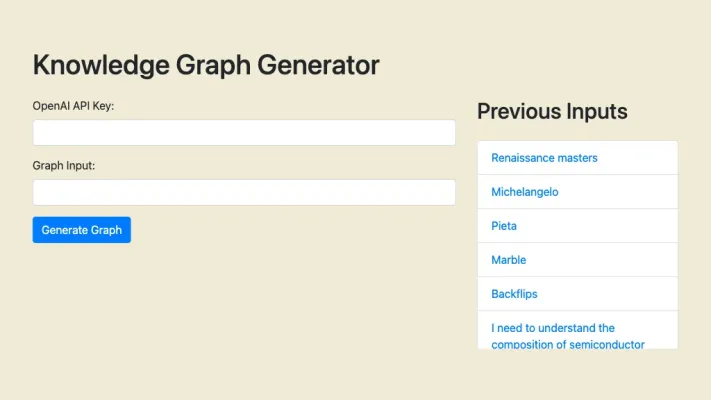Open the semiconductor composition previous input
This screenshot has height=400, width=711.
coord(567,336)
